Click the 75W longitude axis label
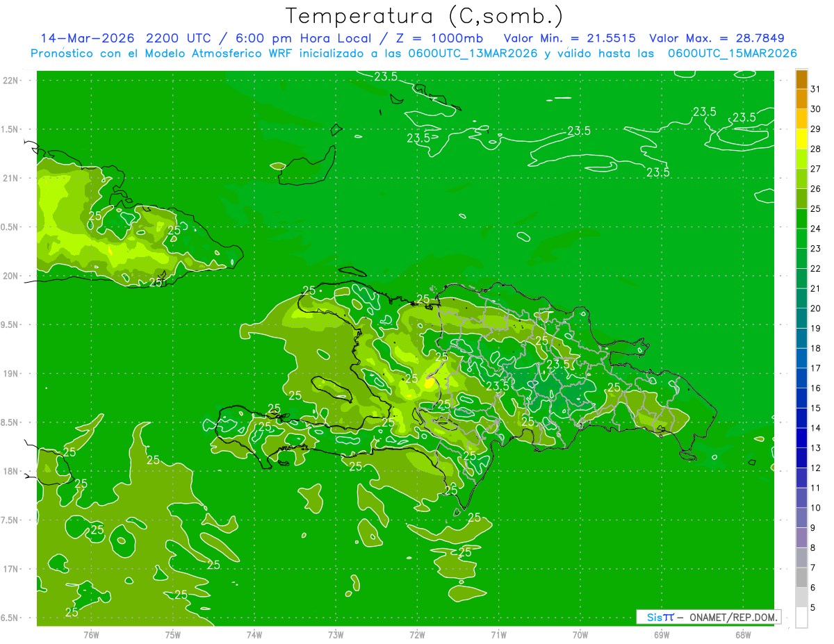The width and height of the screenshot is (834, 644). point(172,634)
